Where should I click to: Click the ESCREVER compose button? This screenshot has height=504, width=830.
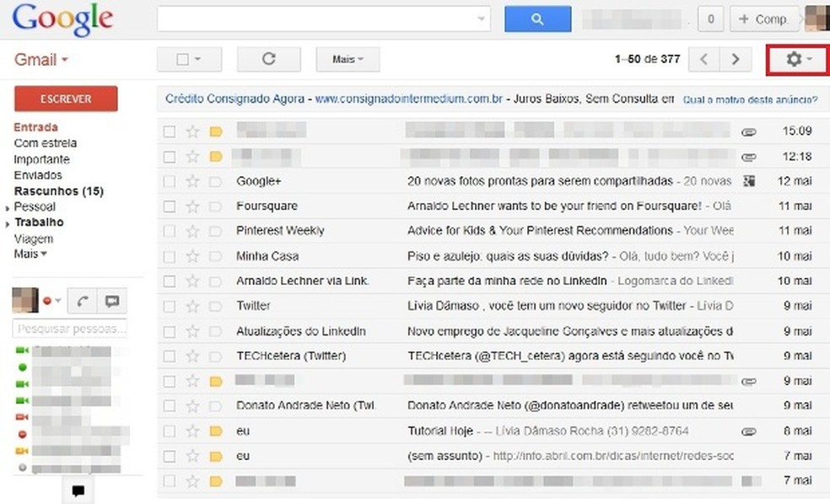[x=65, y=99]
